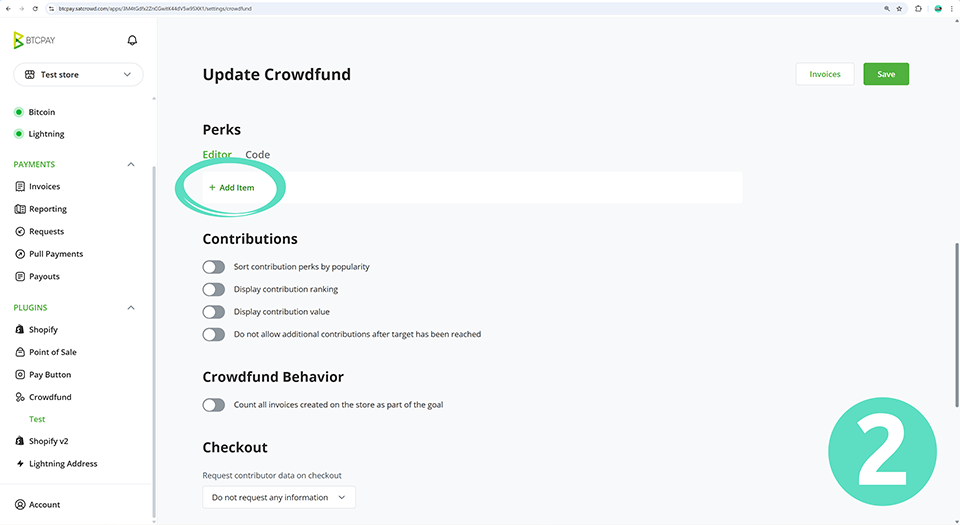Open the Test store selector dropdown
The image size is (960, 525).
(x=78, y=75)
